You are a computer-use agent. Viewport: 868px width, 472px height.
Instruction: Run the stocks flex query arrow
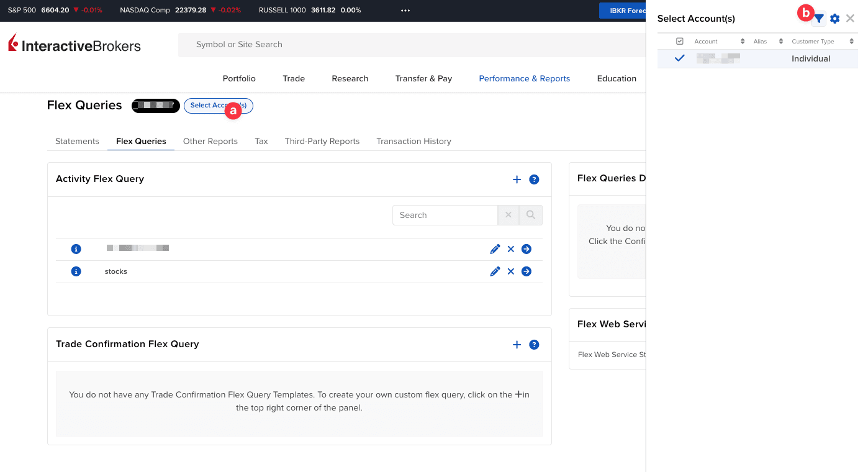[527, 271]
